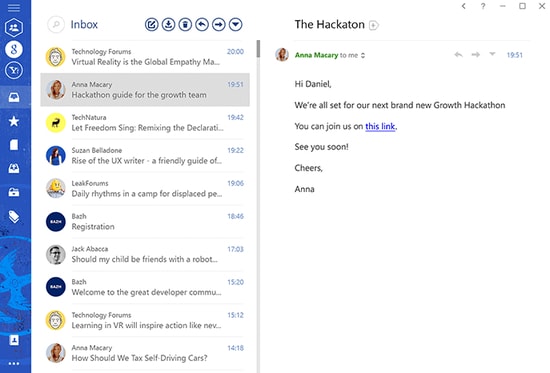Click Anna Macary's avatar in the reading pane
Viewport: 550px width, 373px height.
pyautogui.click(x=282, y=55)
